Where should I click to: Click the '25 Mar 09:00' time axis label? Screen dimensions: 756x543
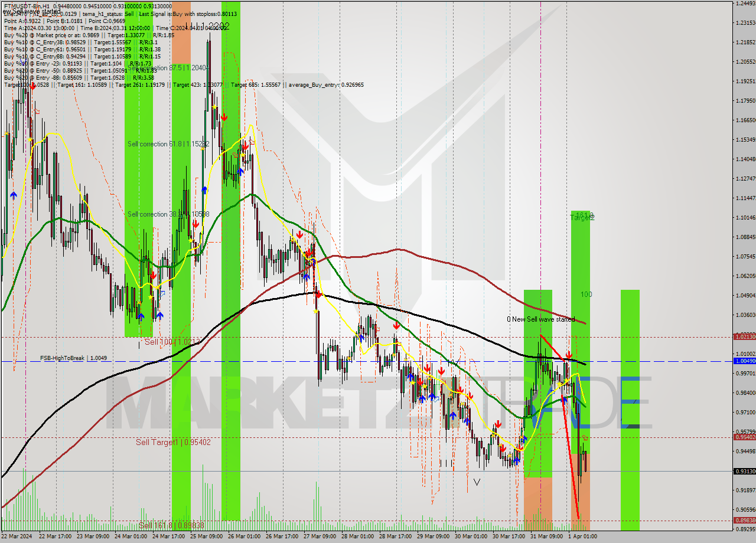(x=207, y=537)
